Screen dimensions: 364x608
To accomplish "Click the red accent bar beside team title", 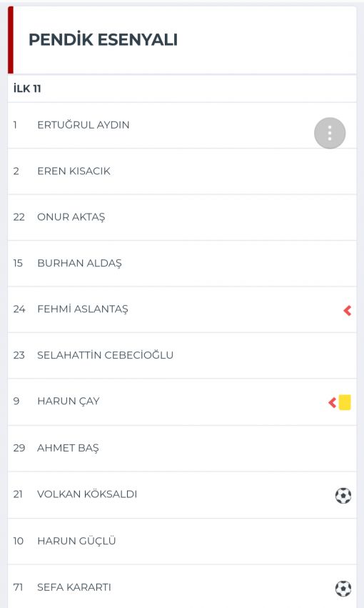I will (x=11, y=40).
